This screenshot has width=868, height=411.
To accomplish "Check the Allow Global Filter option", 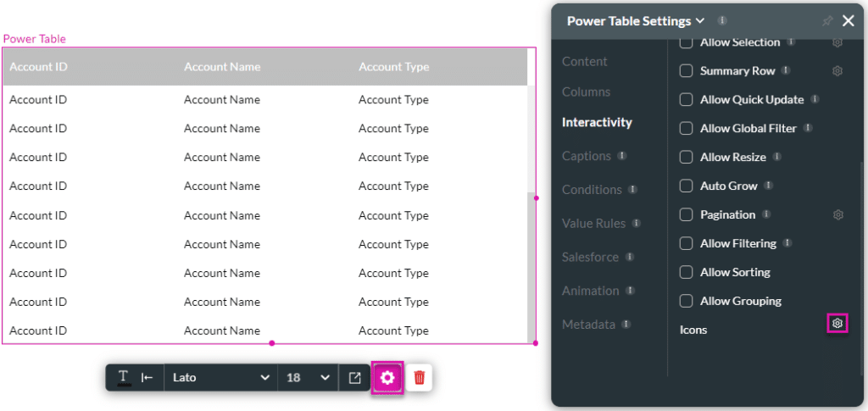I will [x=687, y=129].
